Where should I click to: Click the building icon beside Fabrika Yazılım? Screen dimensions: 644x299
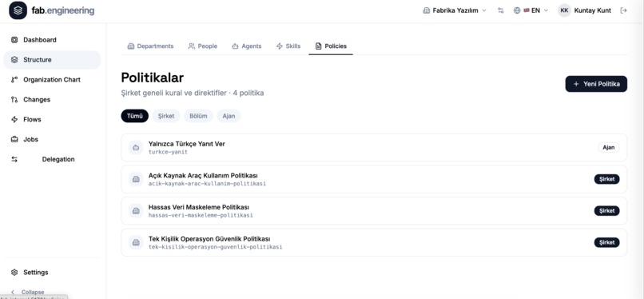427,10
